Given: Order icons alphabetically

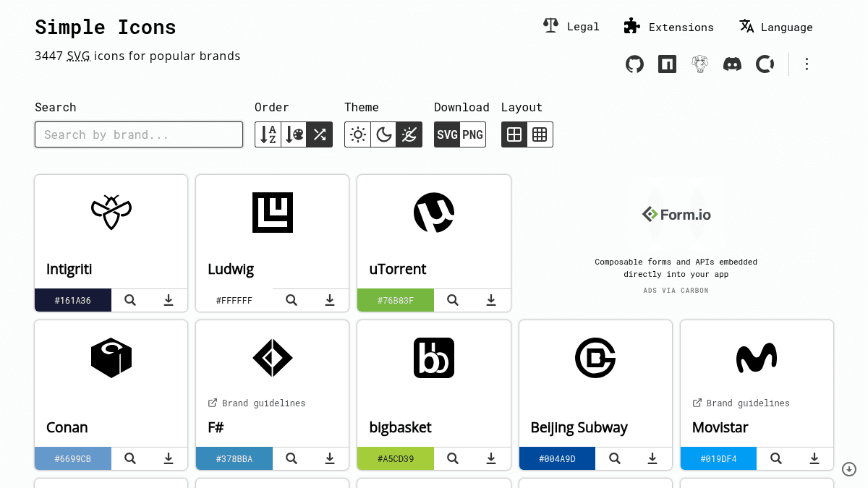Looking at the screenshot, I should point(268,134).
